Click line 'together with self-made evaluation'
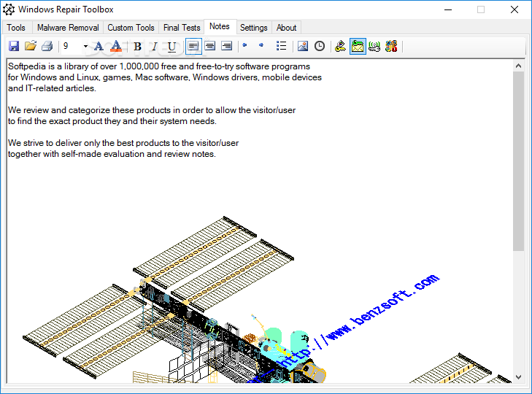Image resolution: width=532 pixels, height=394 pixels. 112,154
